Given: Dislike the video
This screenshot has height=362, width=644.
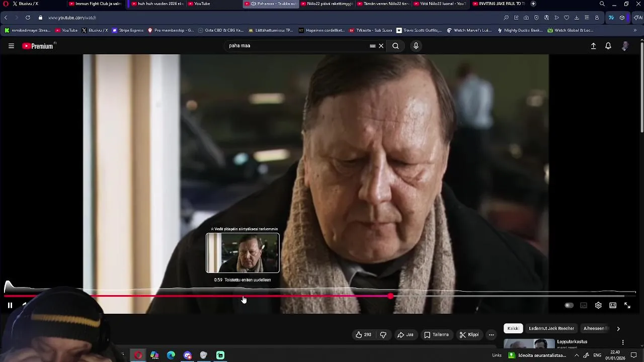Looking at the screenshot, I should [x=383, y=335].
